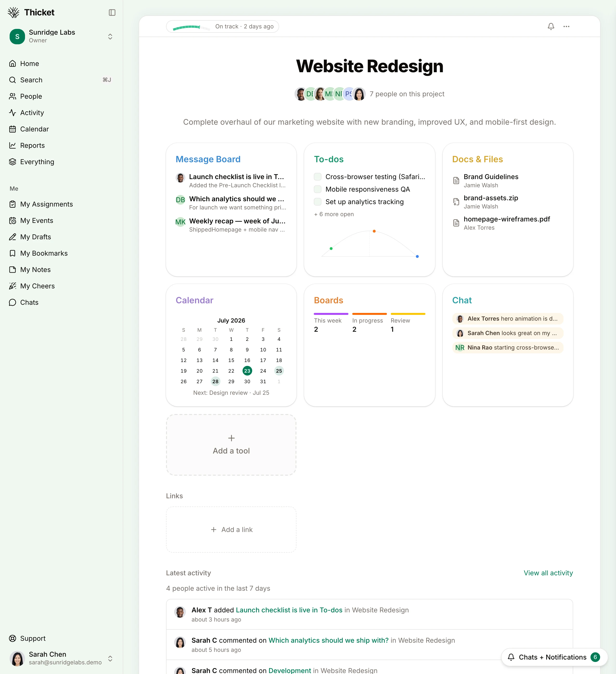Click the On track progress indicator
Viewport: 616px width, 674px height.
click(x=223, y=26)
